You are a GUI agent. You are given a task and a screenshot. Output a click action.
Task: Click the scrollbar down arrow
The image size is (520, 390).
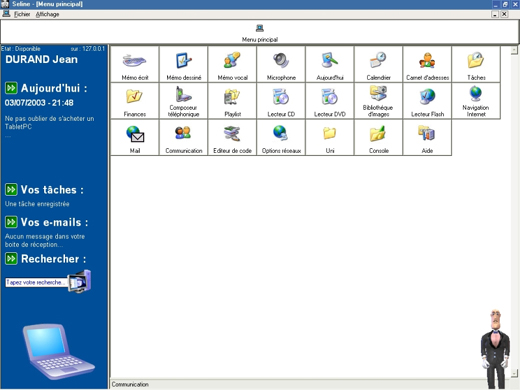514,373
